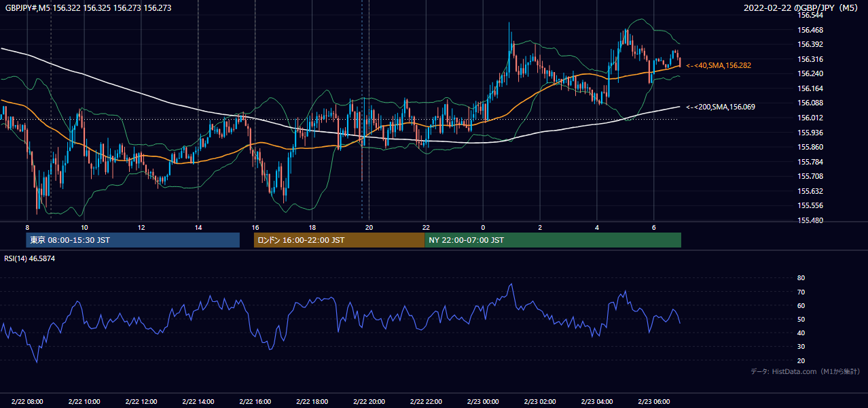Viewport: 868px width, 408px height.
Task: Click hour tick '16' under price chart
Action: 255,227
